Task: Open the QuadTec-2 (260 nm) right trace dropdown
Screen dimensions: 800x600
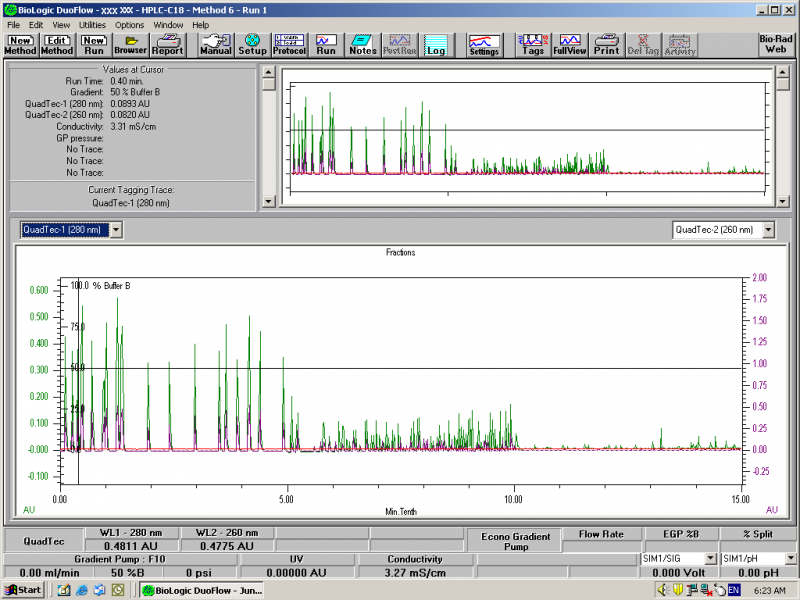Action: [769, 230]
